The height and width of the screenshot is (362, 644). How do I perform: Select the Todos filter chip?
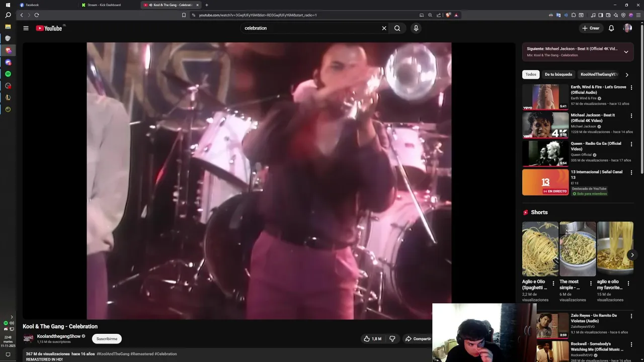(x=531, y=74)
